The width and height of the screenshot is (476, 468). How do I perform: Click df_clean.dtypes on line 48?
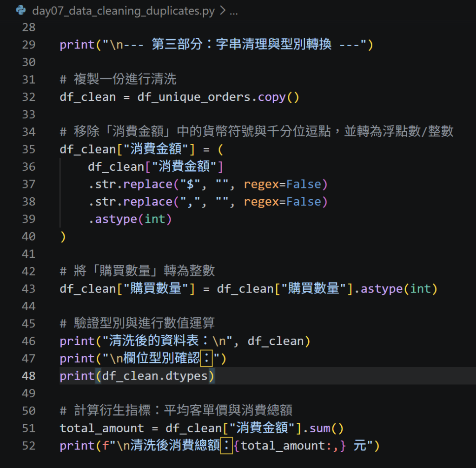click(x=155, y=376)
